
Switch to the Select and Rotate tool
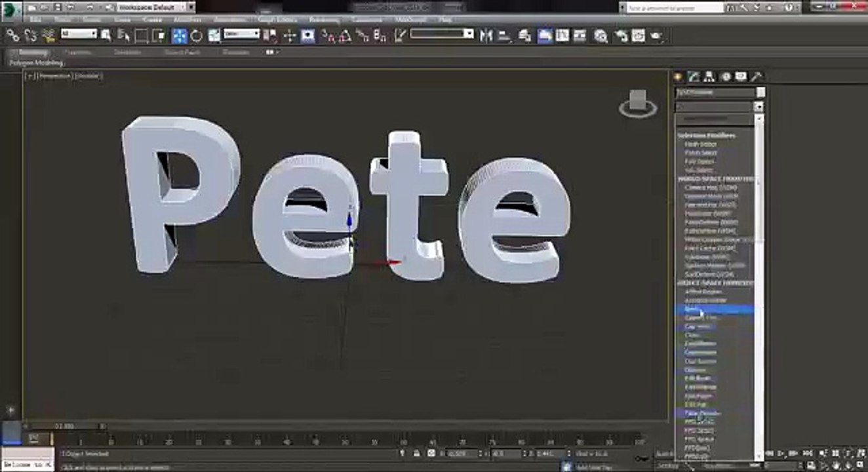196,35
